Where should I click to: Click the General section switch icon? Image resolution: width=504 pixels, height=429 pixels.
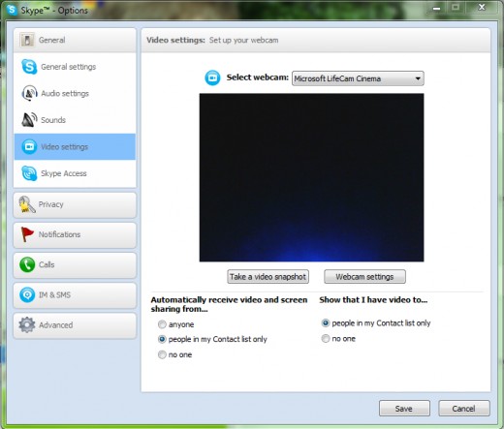tap(27, 40)
